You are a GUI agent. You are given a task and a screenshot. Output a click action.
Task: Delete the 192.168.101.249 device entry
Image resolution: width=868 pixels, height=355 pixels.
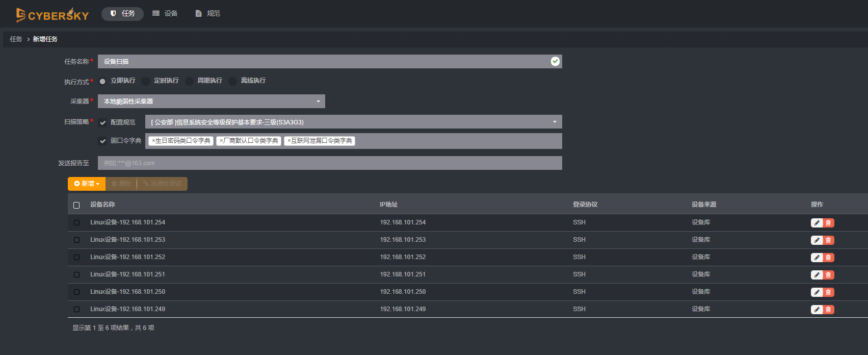[x=829, y=310]
